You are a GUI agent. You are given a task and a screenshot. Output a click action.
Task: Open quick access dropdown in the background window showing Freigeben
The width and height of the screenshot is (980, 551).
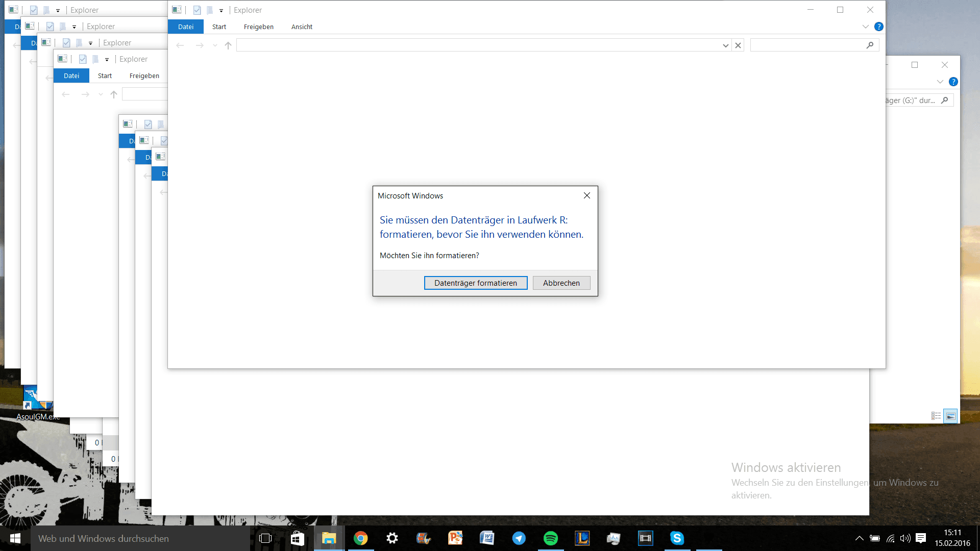pos(107,59)
